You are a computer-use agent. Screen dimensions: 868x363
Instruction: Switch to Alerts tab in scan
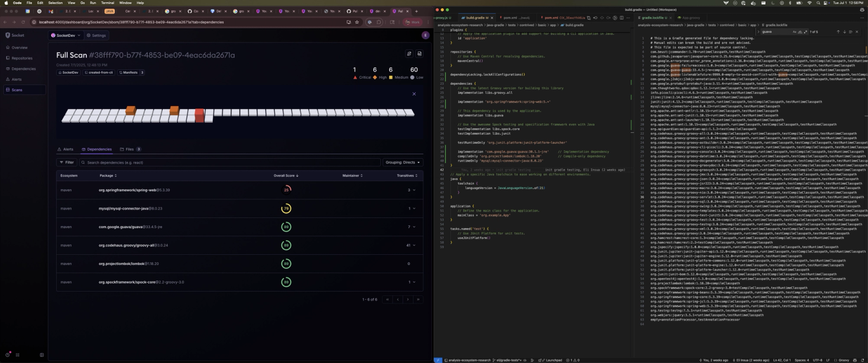[x=66, y=149]
